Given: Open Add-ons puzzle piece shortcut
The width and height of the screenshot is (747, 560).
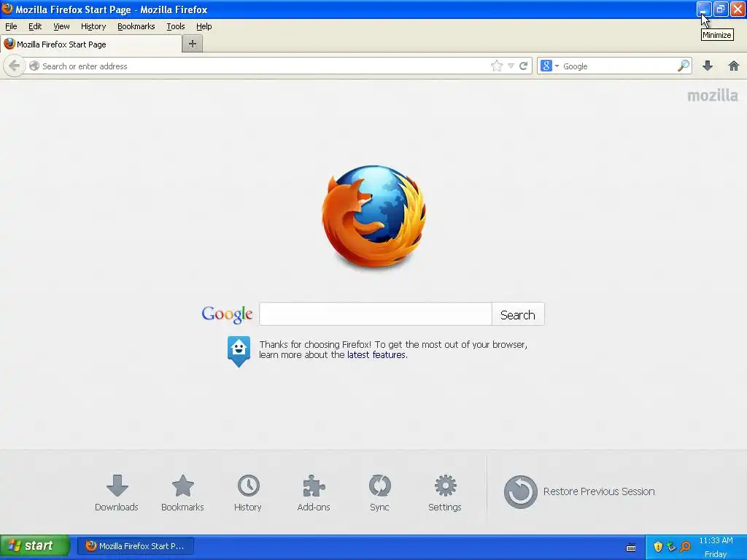Looking at the screenshot, I should tap(314, 493).
